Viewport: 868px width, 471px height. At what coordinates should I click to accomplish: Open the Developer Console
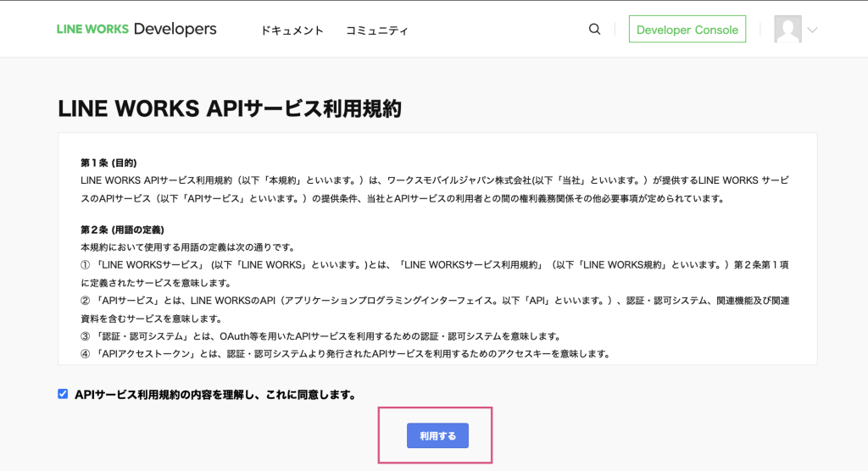coord(687,30)
